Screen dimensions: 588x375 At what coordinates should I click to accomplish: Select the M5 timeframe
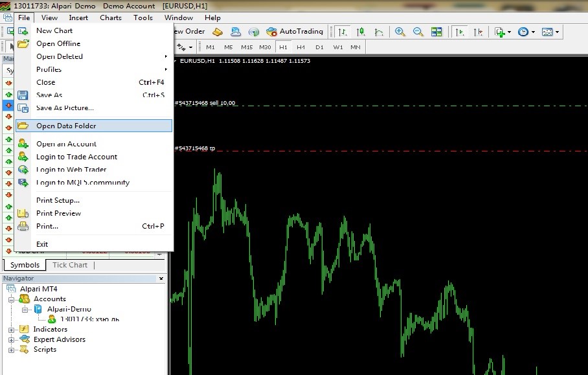(229, 47)
